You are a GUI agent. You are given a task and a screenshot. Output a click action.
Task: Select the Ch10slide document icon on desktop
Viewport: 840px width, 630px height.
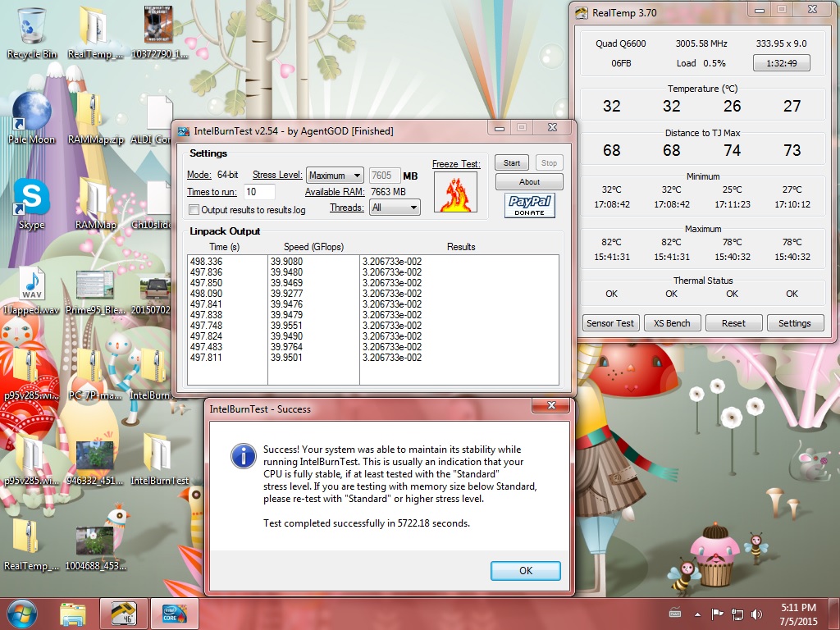(x=155, y=203)
